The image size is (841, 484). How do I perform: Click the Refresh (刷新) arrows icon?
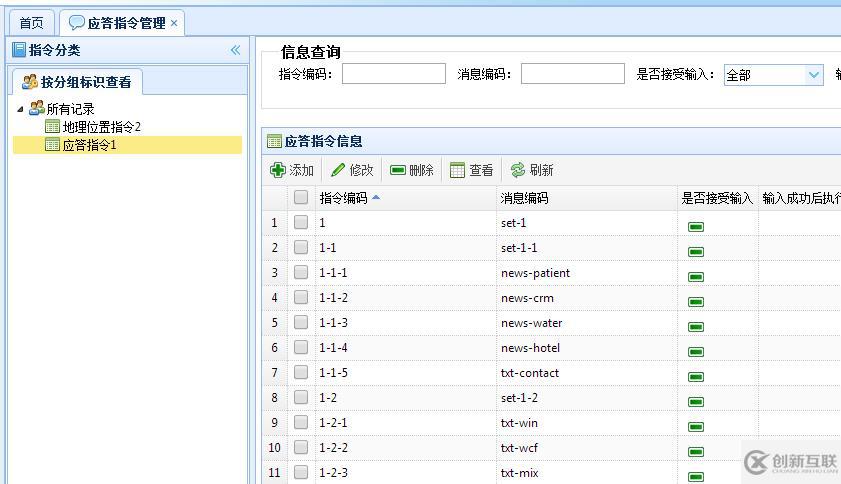click(x=518, y=170)
